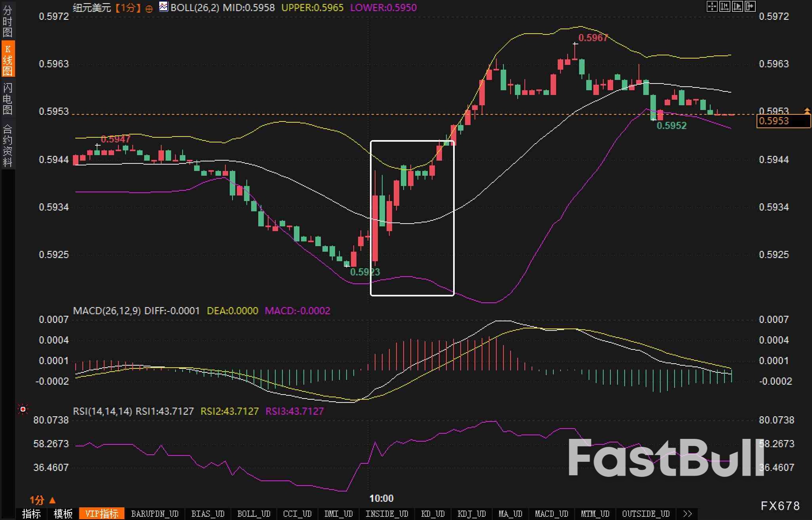Open the 指标 indicators tab

(32, 514)
